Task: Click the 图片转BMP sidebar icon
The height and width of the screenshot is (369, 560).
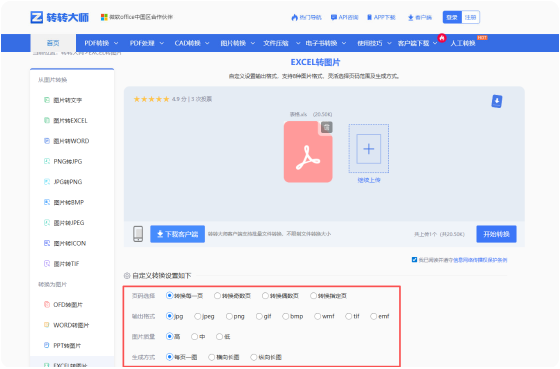Action: 47,202
